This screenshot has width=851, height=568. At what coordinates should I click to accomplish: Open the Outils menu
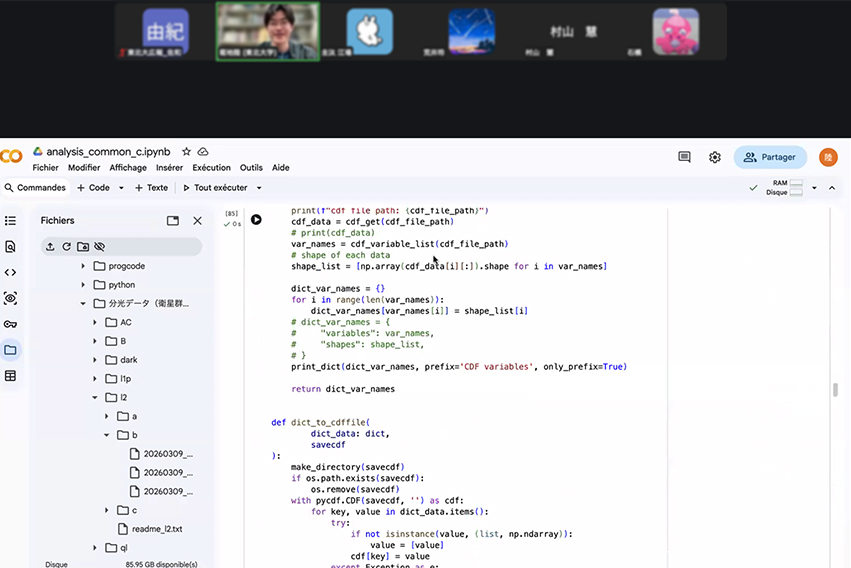[x=251, y=168]
